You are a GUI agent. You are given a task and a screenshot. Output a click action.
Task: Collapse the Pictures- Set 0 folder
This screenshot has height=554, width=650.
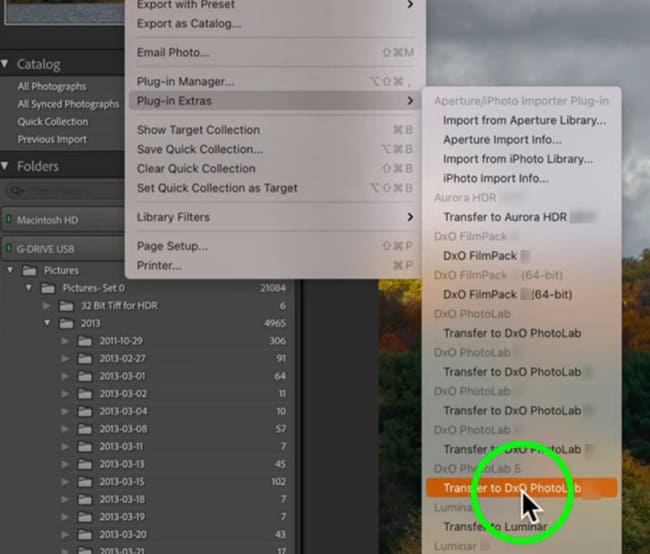(29, 287)
